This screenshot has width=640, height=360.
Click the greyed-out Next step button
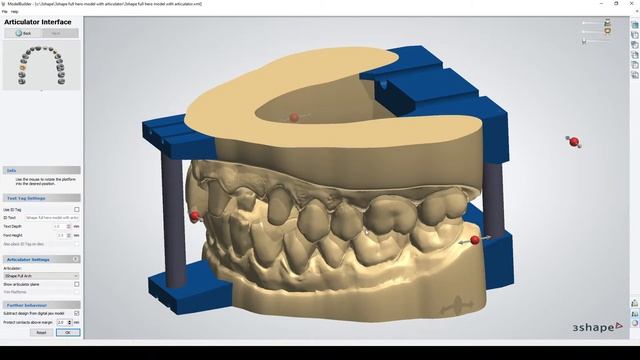(x=60, y=33)
